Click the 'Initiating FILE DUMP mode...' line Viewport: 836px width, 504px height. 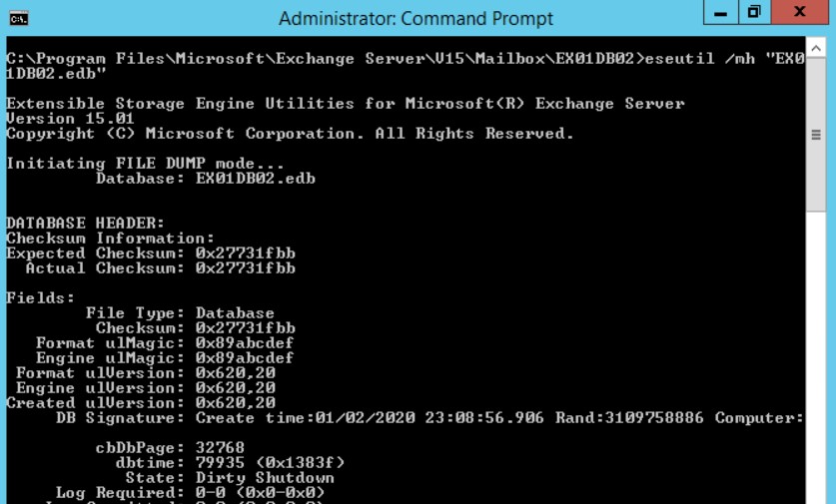click(x=145, y=164)
